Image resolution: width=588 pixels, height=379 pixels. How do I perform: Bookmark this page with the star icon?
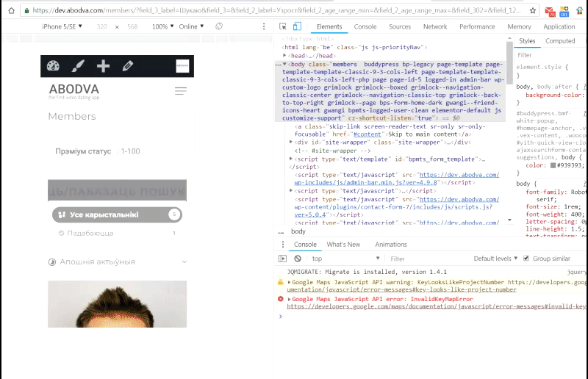[532, 10]
